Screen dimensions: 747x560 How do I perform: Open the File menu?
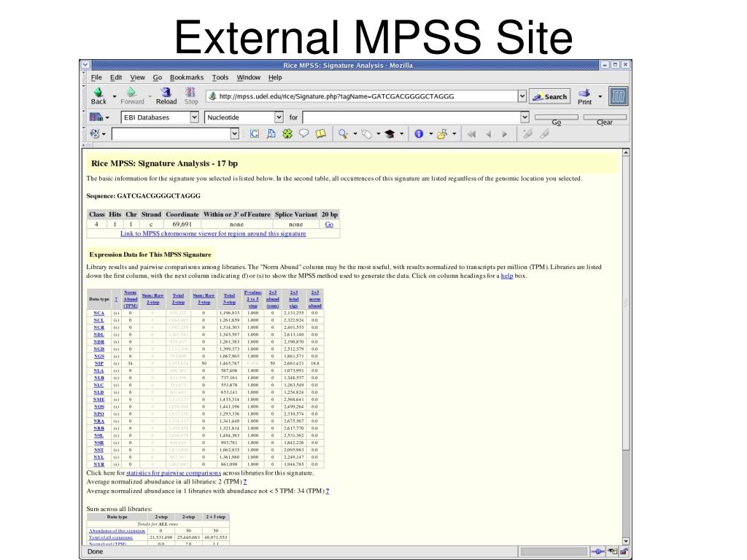96,77
